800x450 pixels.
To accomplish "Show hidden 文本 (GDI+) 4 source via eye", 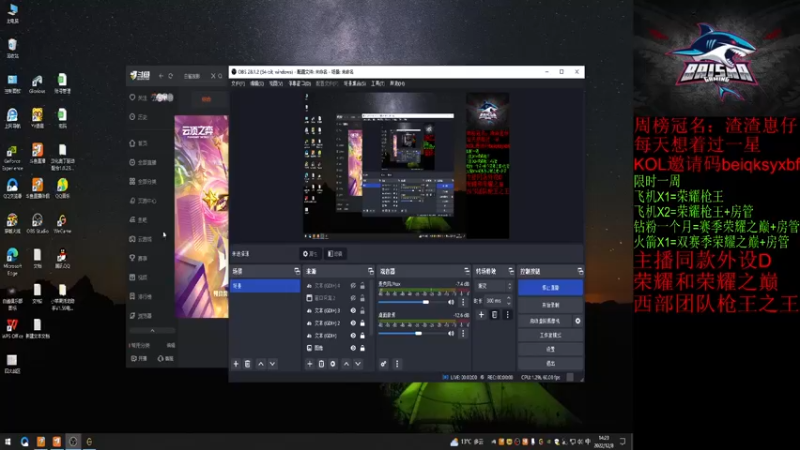I will (x=353, y=286).
